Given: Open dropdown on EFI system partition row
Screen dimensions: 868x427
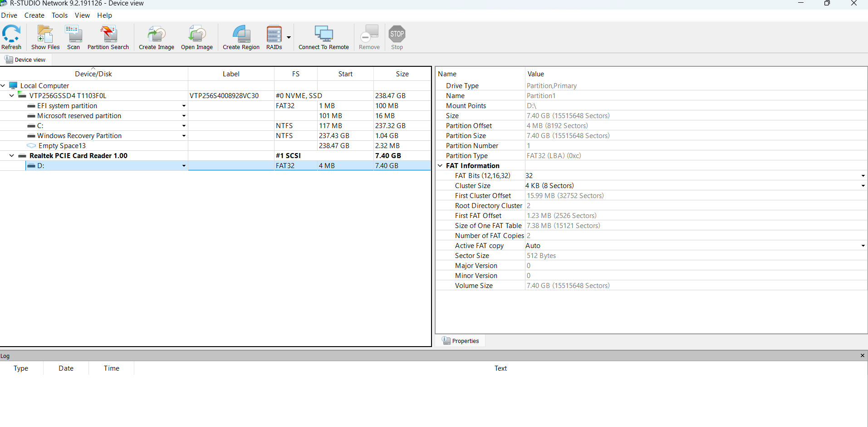Looking at the screenshot, I should pos(184,106).
